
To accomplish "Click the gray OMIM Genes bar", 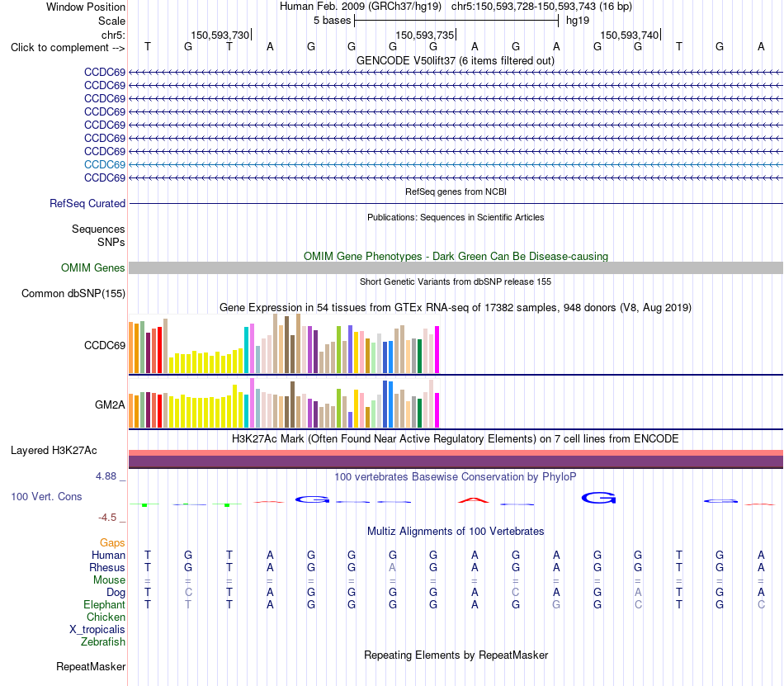I will point(456,268).
